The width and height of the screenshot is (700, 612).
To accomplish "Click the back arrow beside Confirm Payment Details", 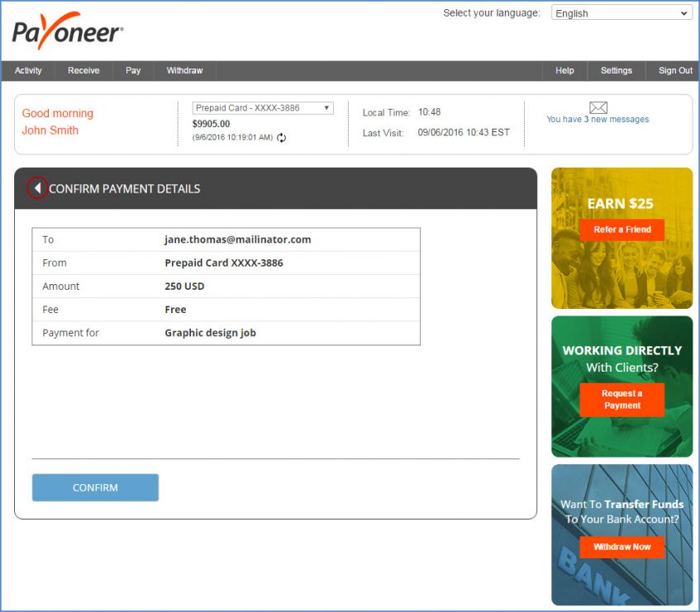I will pyautogui.click(x=37, y=188).
